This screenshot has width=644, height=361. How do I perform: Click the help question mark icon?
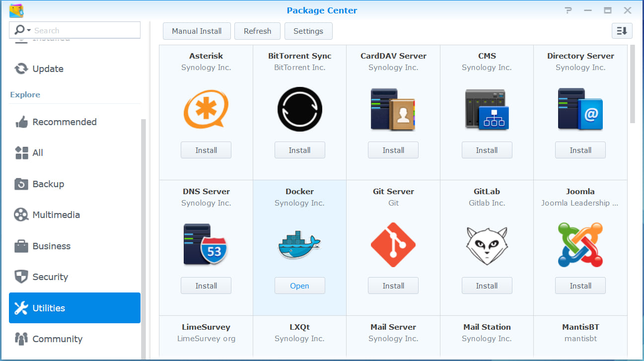click(x=569, y=10)
